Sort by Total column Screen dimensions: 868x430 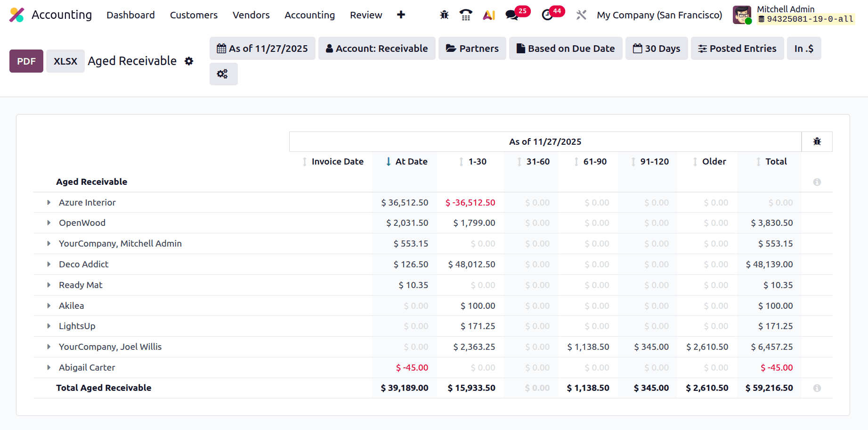(771, 162)
